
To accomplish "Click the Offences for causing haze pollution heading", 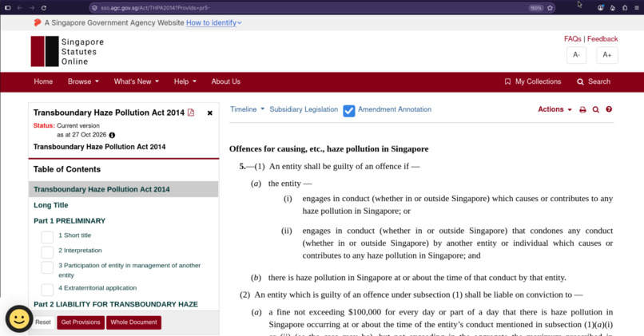I will pyautogui.click(x=328, y=149).
